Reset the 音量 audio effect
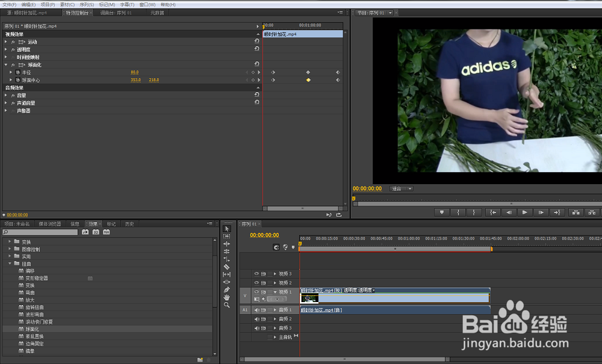 pyautogui.click(x=257, y=94)
